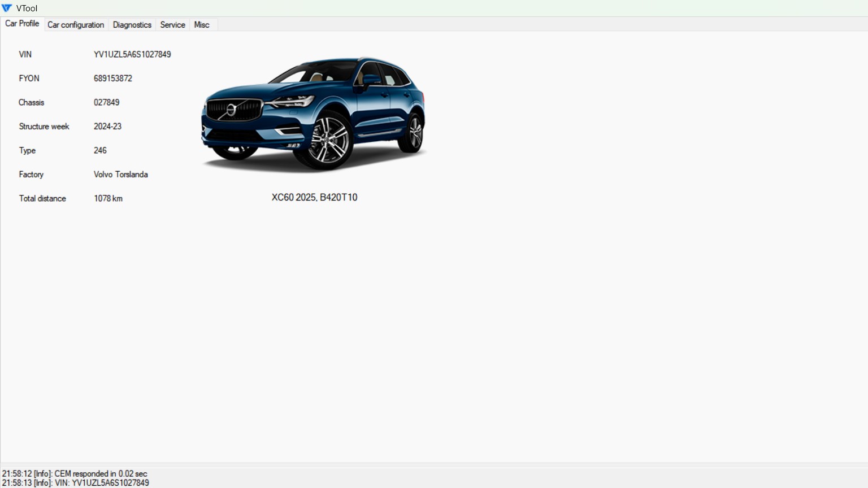
Task: Select the FYON number 689153872
Action: coord(113,79)
